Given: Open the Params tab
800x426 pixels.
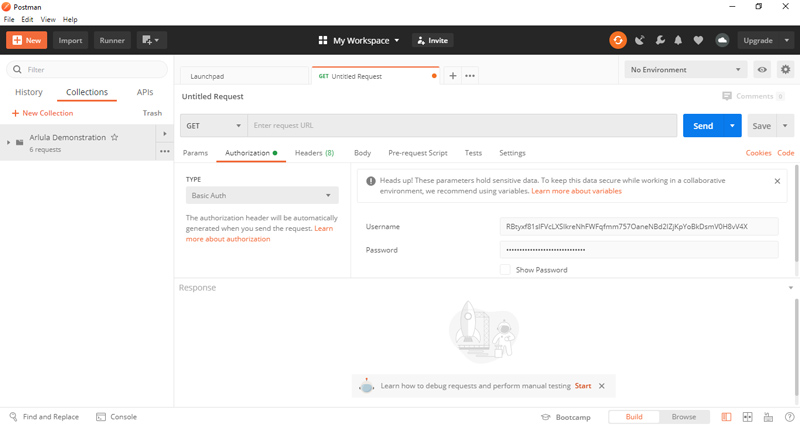Looking at the screenshot, I should 195,153.
